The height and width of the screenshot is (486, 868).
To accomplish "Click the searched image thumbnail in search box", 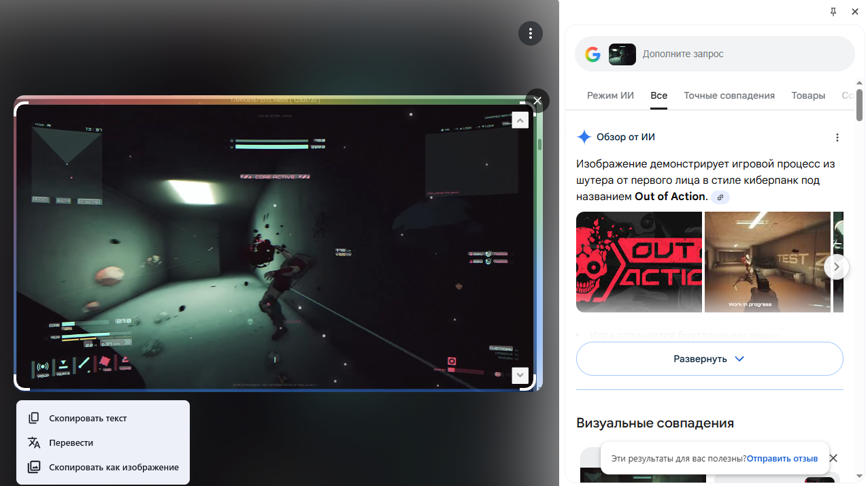I will (622, 54).
